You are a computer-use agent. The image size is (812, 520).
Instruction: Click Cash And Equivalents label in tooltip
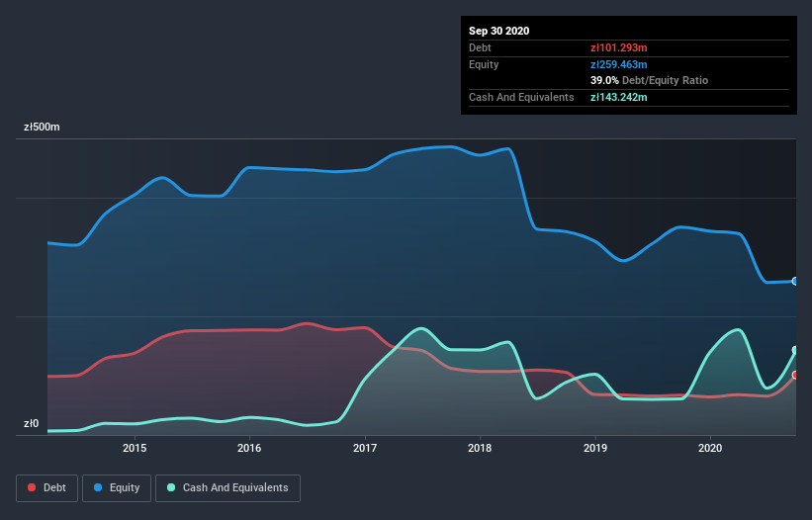[x=521, y=97]
